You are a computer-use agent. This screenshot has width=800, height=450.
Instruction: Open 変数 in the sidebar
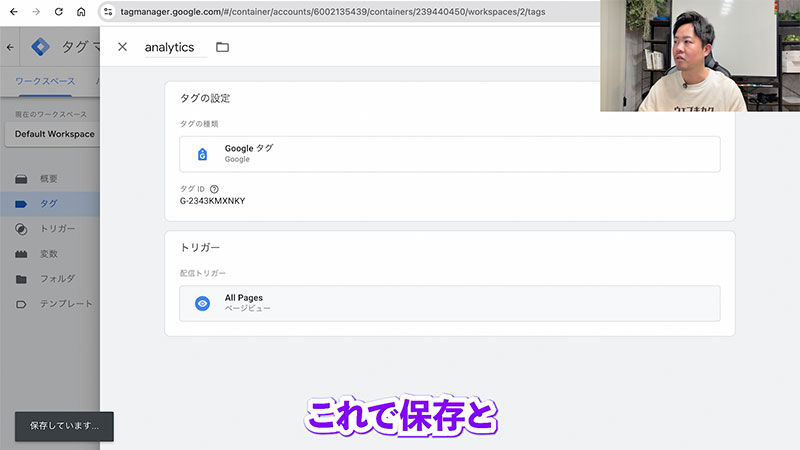point(50,254)
